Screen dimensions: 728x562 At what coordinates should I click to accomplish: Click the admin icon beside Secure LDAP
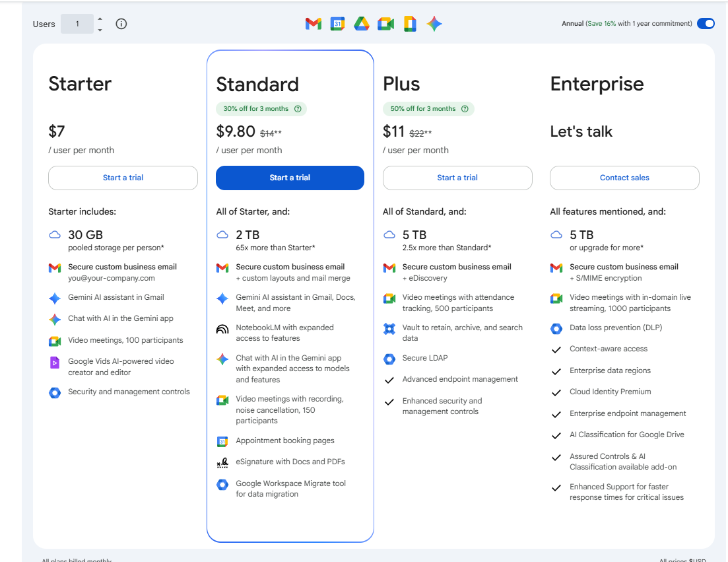389,359
